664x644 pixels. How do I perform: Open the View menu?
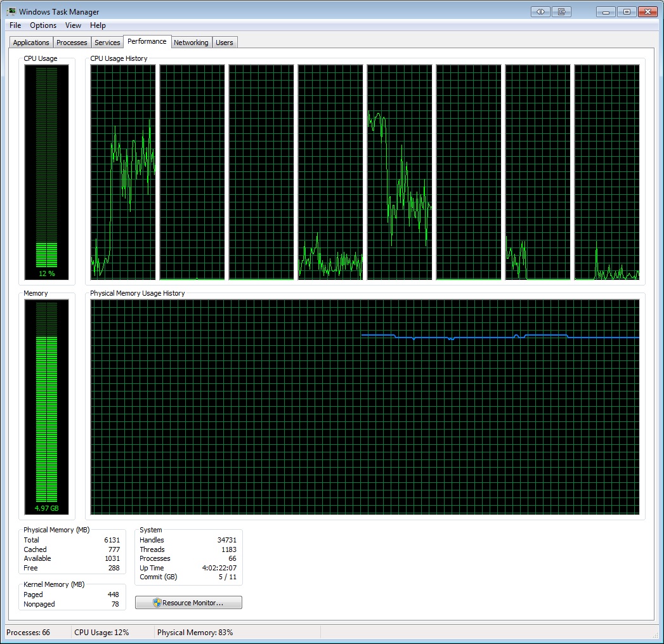(73, 25)
